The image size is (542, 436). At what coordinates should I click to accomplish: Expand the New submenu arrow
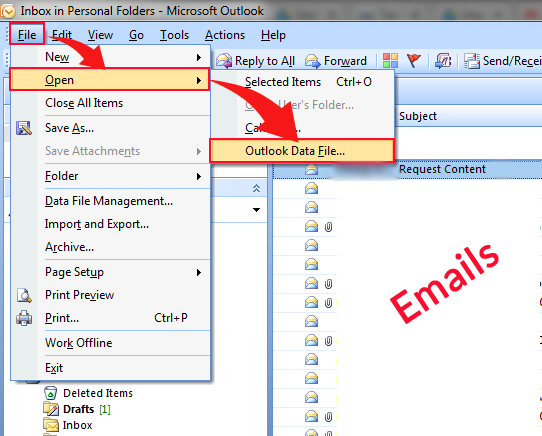[x=199, y=57]
